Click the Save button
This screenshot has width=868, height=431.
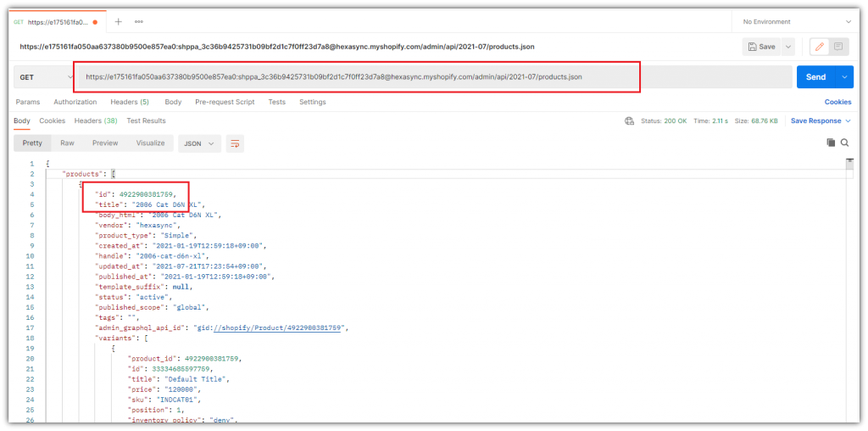pyautogui.click(x=762, y=48)
